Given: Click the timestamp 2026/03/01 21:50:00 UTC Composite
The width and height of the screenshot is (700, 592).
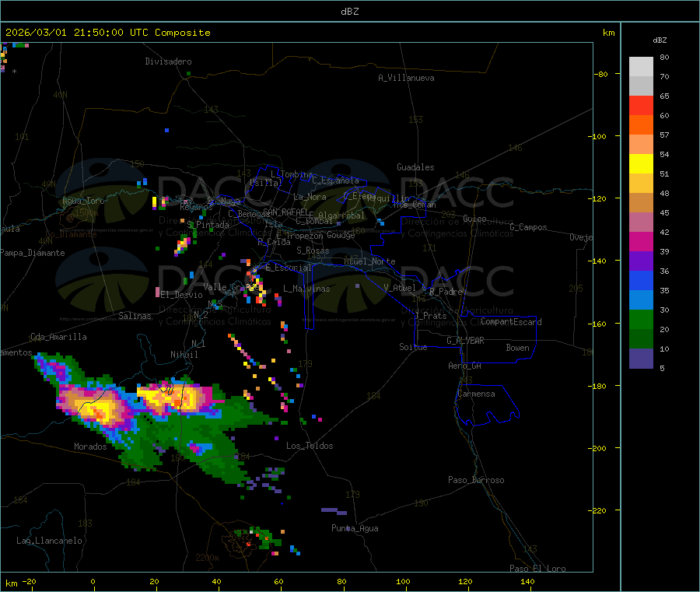Looking at the screenshot, I should click(107, 33).
